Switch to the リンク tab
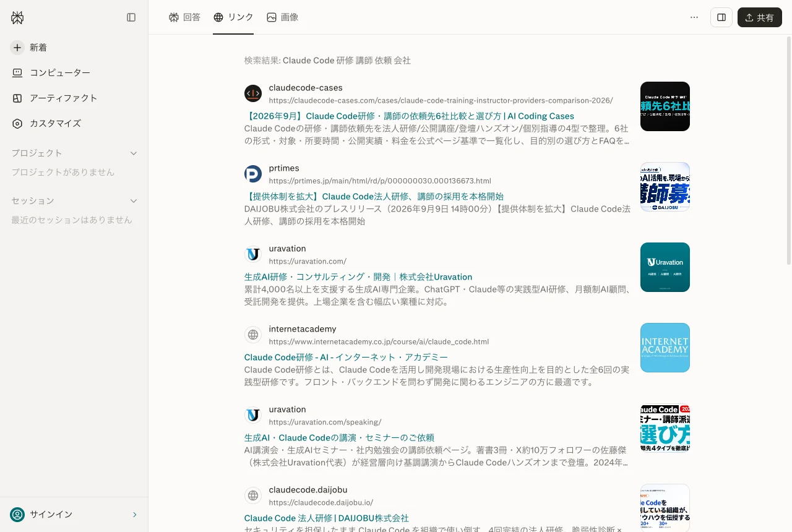 pos(233,17)
